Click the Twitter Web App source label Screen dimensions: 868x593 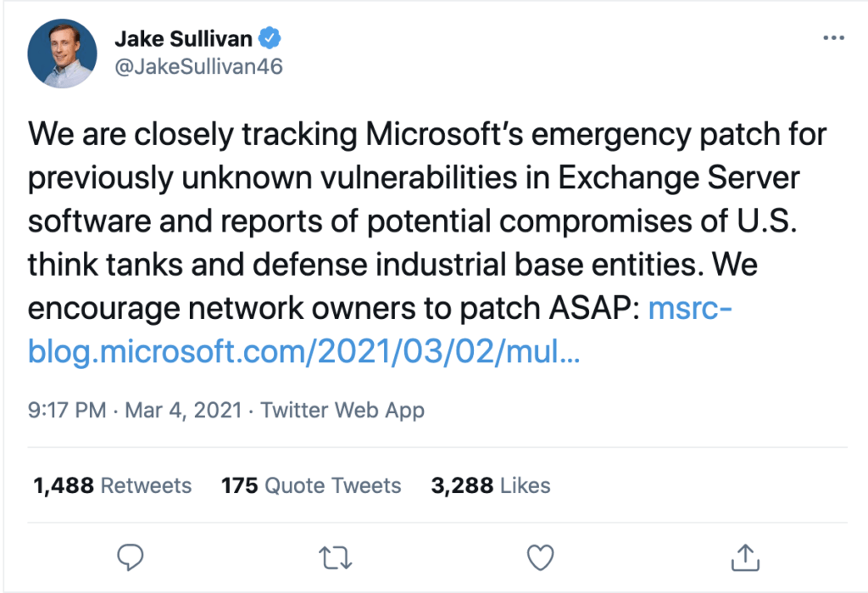point(344,410)
